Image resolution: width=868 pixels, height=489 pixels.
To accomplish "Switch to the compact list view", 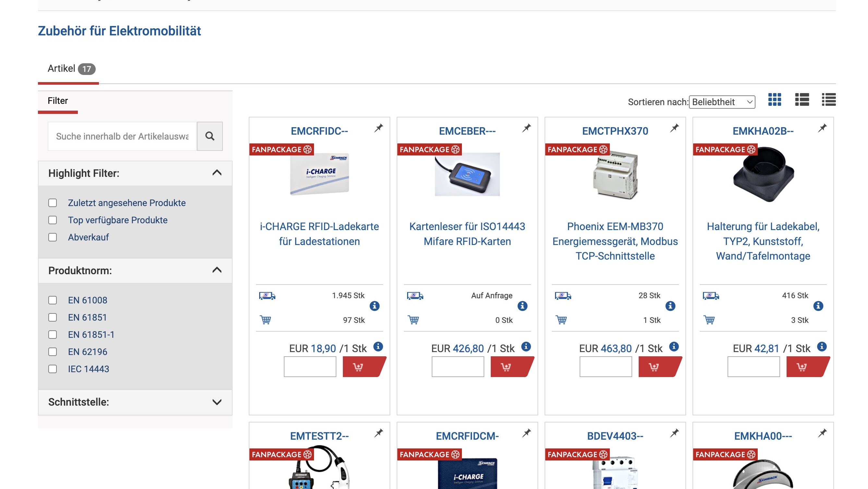I will click(x=828, y=99).
